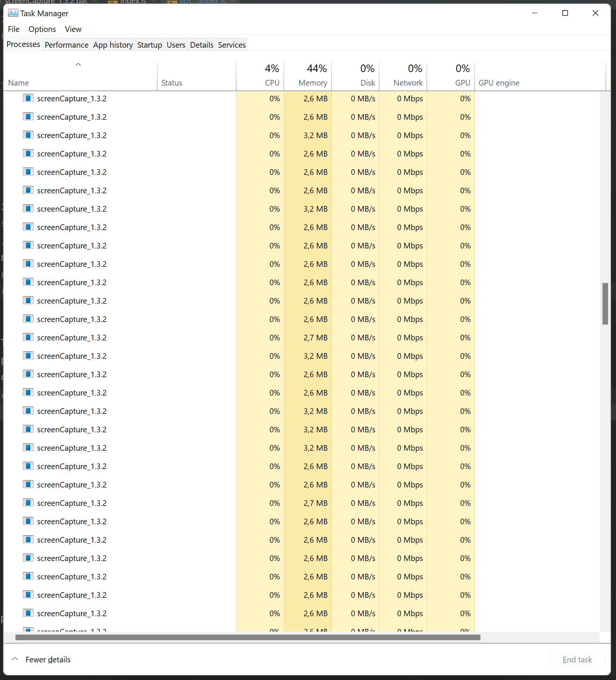The width and height of the screenshot is (616, 680).
Task: Click the Task Manager logo in the title bar
Action: coord(13,13)
